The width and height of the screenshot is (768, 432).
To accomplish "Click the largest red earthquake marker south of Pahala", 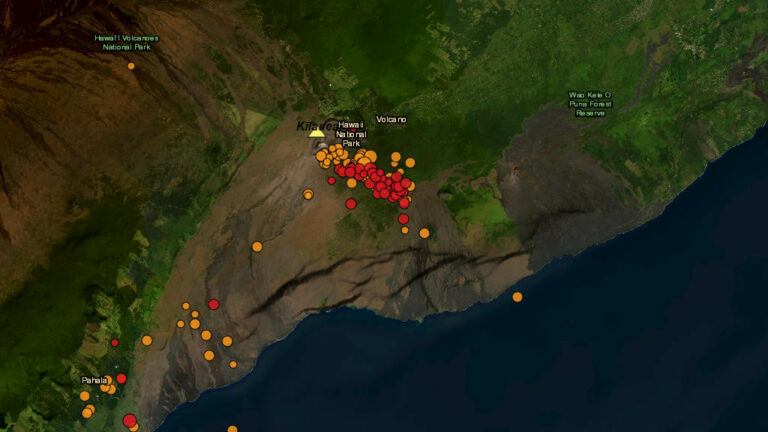I will click(x=130, y=420).
